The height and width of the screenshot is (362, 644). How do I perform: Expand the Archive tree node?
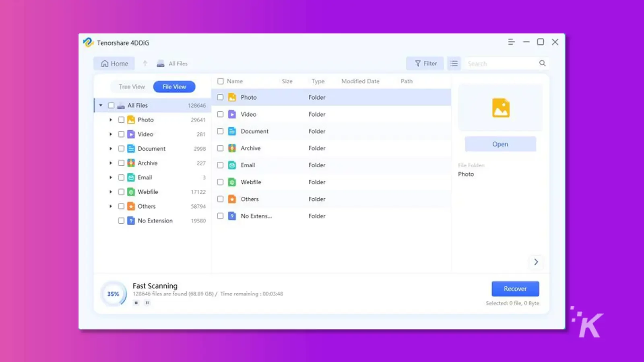click(x=111, y=163)
